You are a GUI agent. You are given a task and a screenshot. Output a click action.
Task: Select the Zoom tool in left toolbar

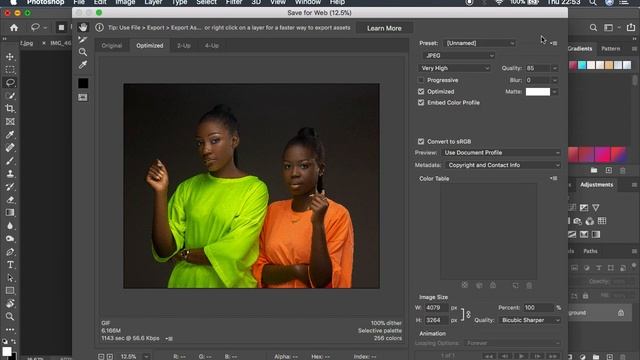pyautogui.click(x=10, y=316)
